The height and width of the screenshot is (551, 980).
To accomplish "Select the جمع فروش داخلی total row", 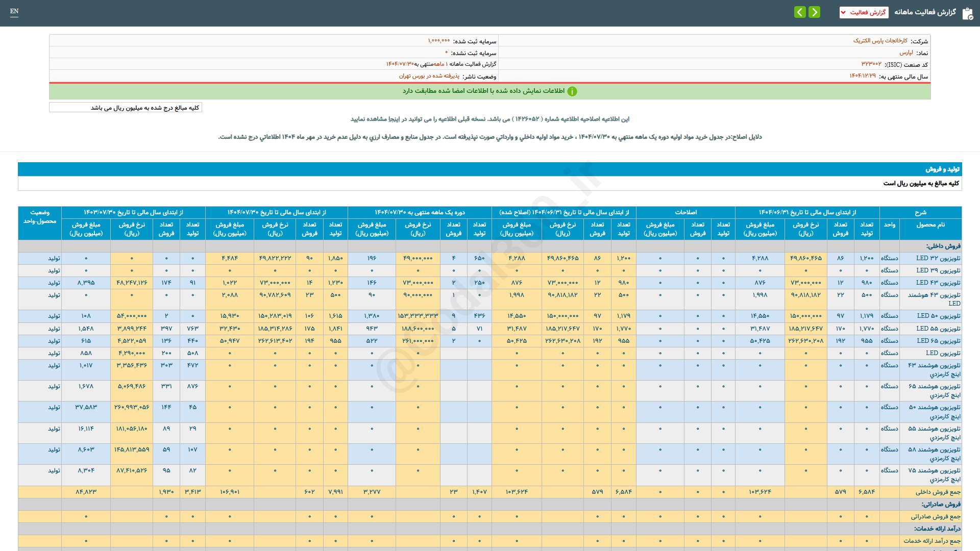I will [x=938, y=492].
